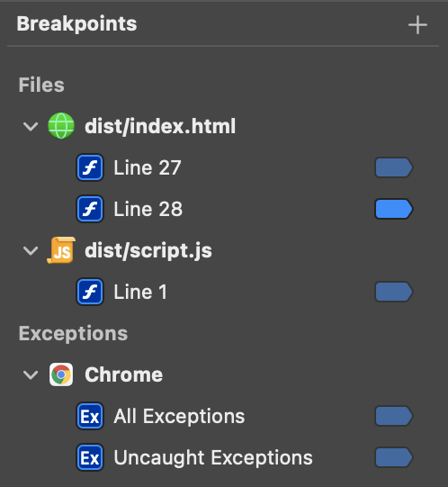Select the Uncaught Exceptions row
Viewport: 448px width, 487px height.
point(213,457)
